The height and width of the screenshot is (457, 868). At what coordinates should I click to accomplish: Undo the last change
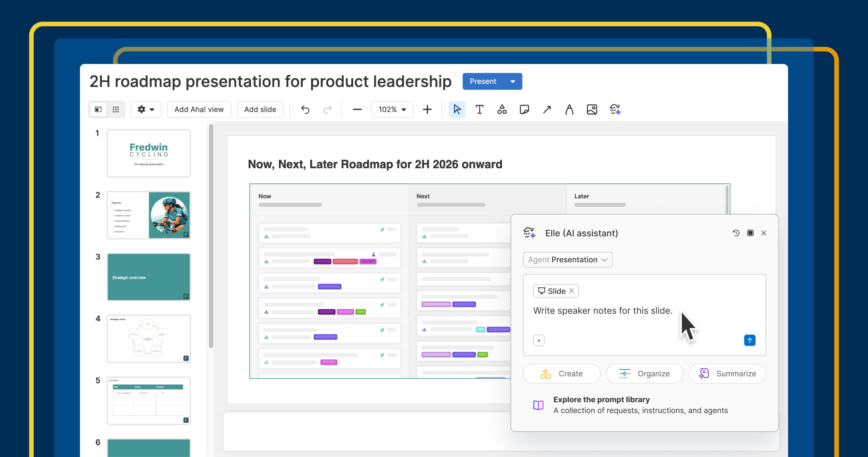(x=305, y=109)
